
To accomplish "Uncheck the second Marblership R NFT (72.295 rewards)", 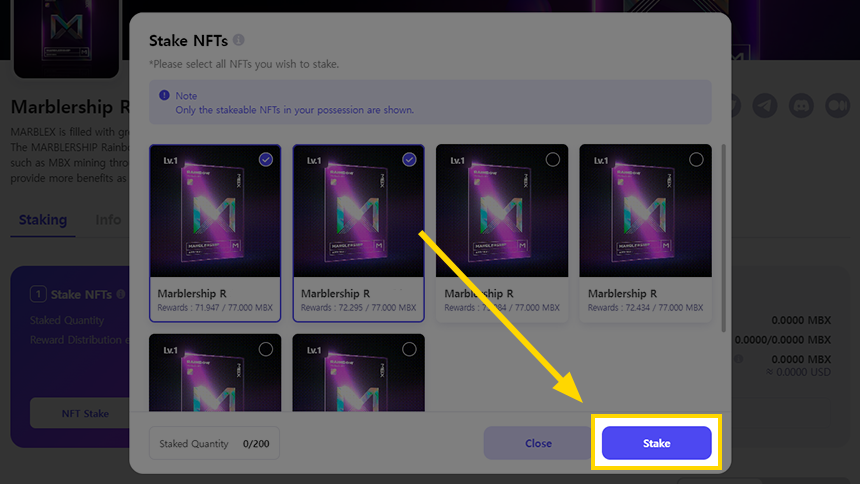I will pos(409,160).
